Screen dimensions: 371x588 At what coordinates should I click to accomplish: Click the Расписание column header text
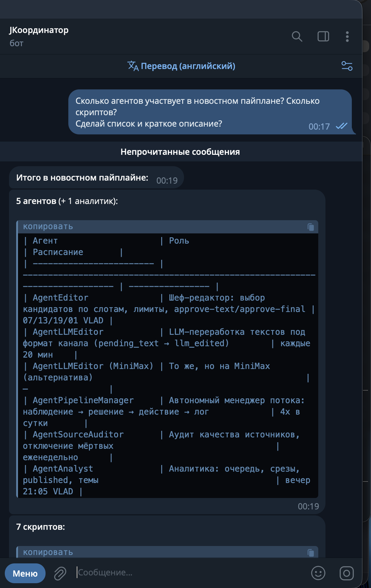click(58, 252)
